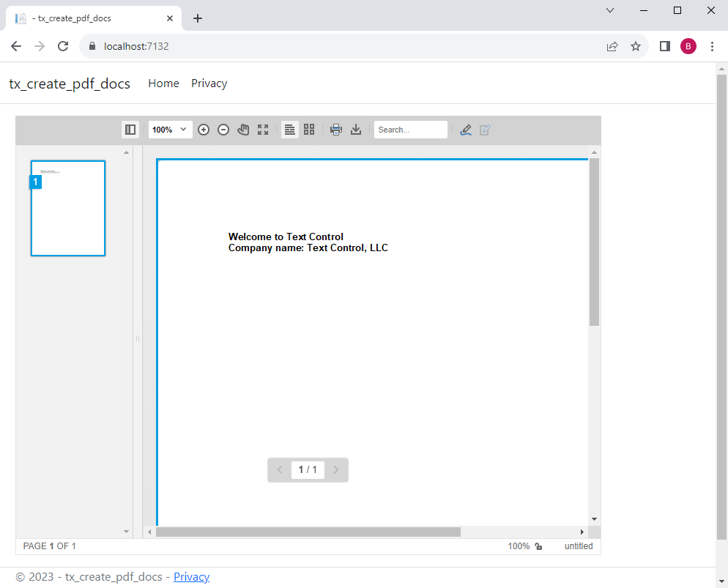Enter fullscreen document view
Viewport: 728px width, 588px height.
click(263, 129)
